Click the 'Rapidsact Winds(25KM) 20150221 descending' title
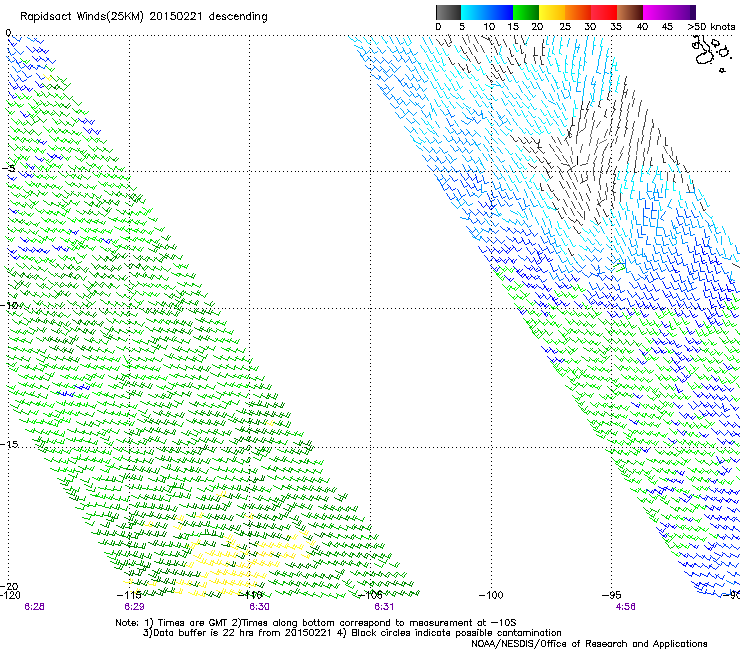This screenshot has height=650, width=740. [x=144, y=17]
